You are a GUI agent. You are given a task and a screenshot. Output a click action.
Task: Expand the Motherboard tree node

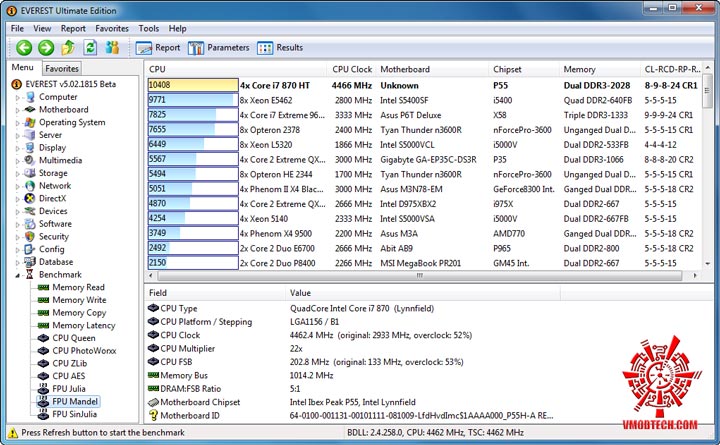(x=18, y=110)
